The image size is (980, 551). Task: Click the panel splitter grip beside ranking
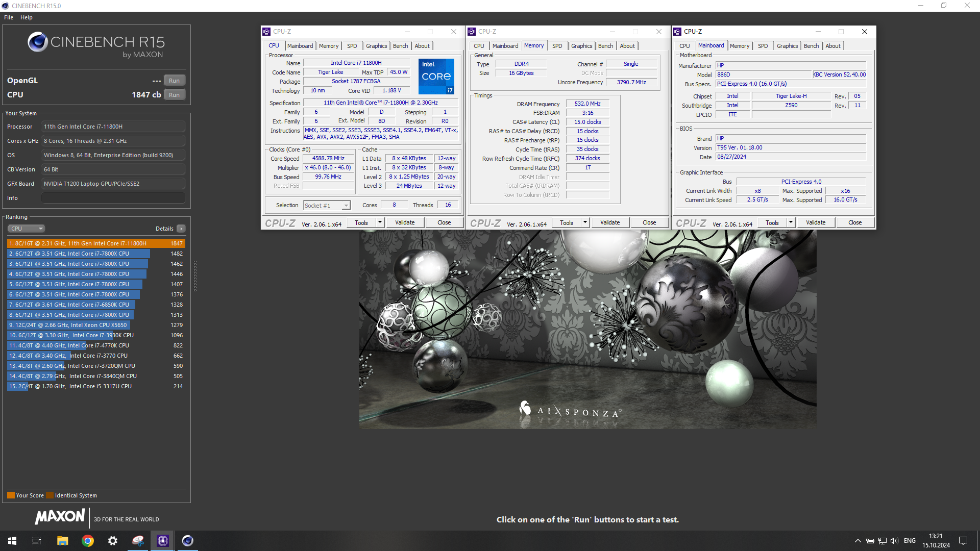(x=195, y=275)
